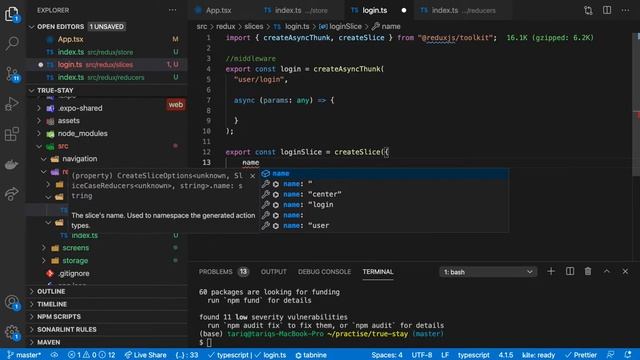
Task: Collapse the src folder
Action: pyautogui.click(x=62, y=146)
